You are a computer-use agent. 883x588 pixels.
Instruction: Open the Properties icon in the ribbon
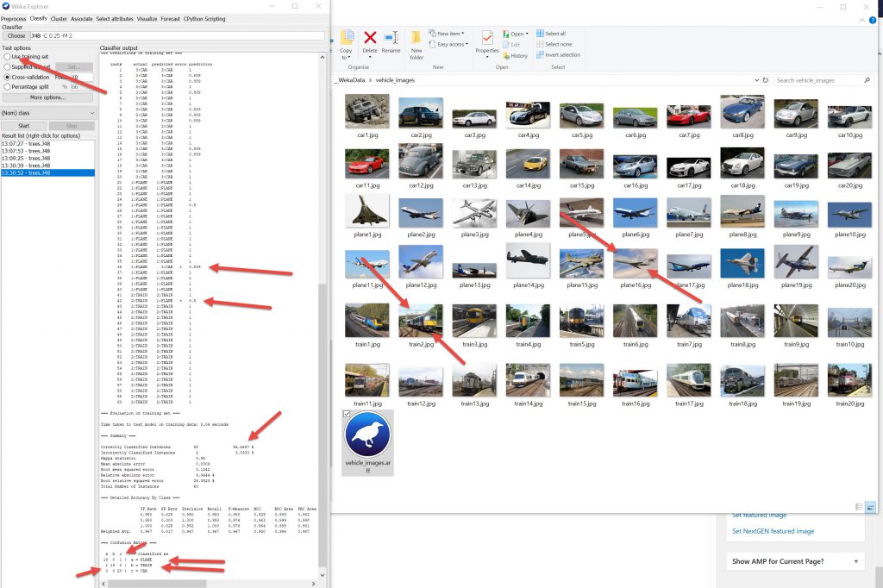[x=487, y=41]
